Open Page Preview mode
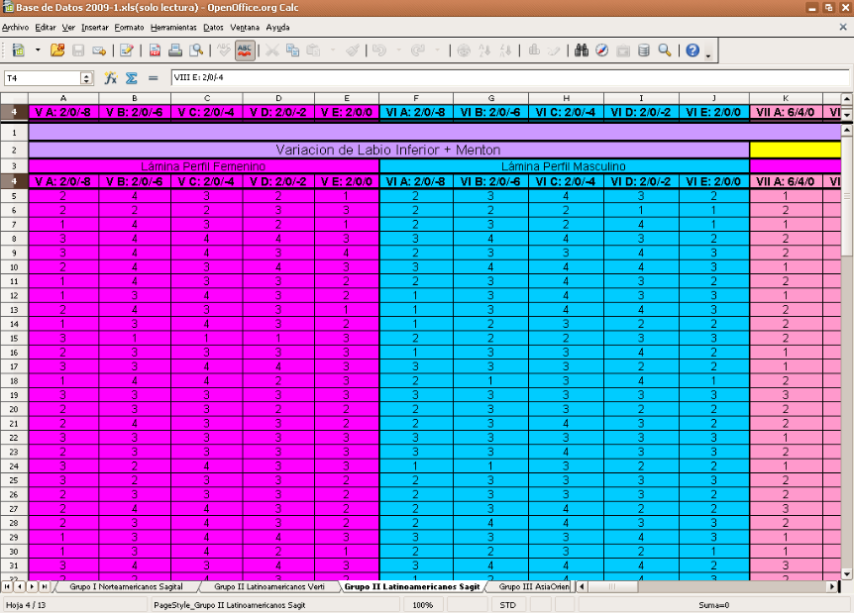Screen dimensions: 854x616 click(x=195, y=49)
